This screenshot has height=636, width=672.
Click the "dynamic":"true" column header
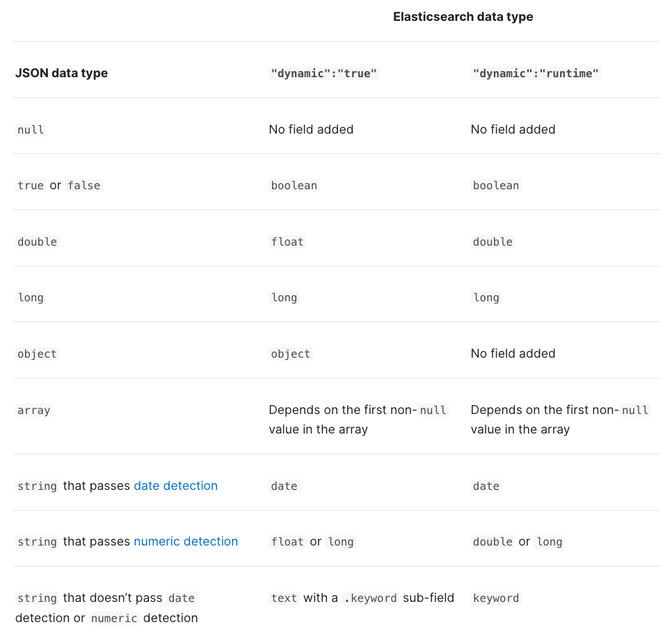[323, 73]
